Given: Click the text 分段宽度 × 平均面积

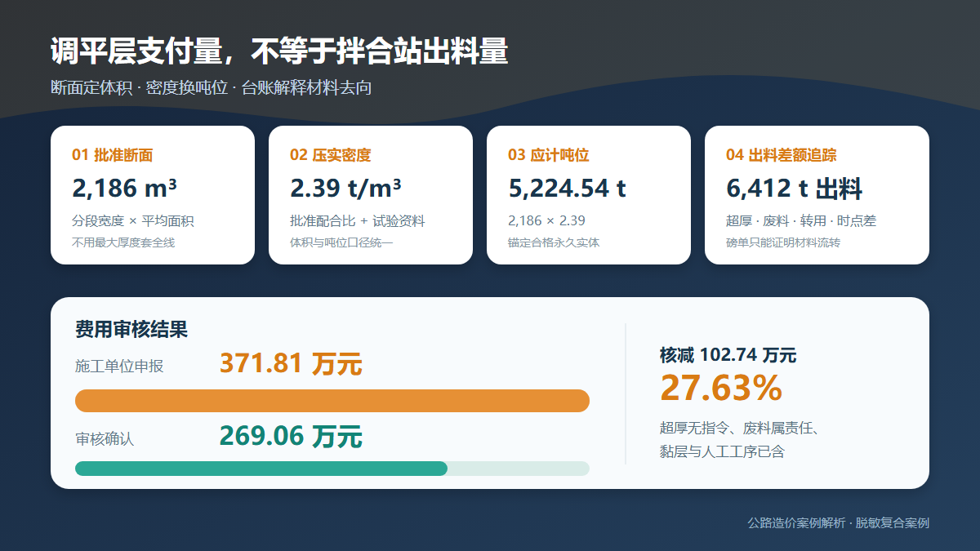Looking at the screenshot, I should point(133,221).
